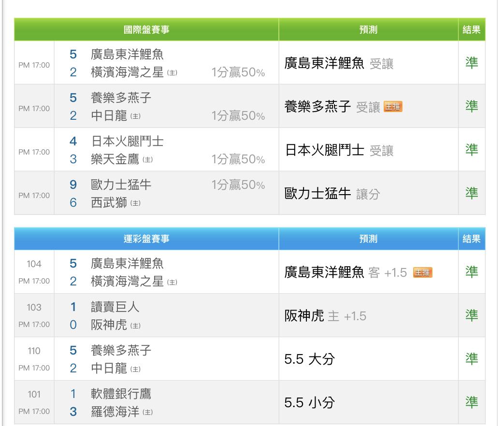
Task: Click game number 110
Action: (34, 351)
